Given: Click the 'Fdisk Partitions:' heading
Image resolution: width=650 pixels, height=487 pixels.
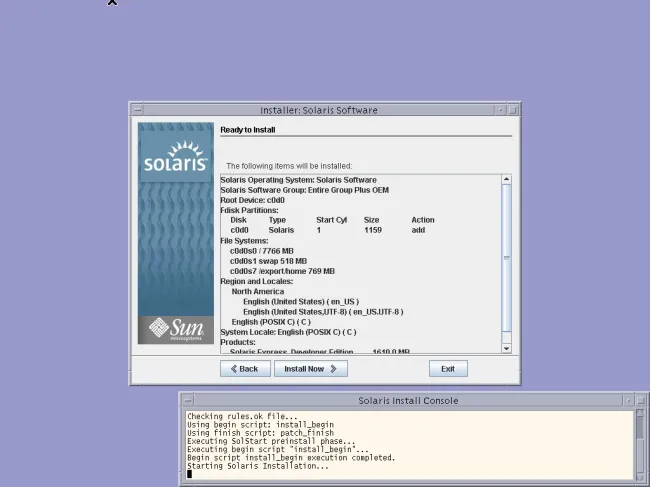Looking at the screenshot, I should [249, 210].
